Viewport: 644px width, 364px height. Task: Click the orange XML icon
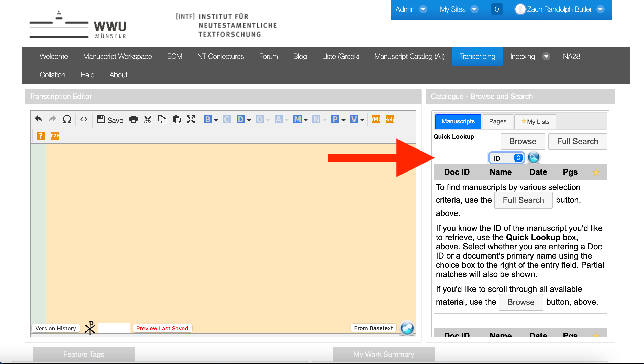pos(375,119)
